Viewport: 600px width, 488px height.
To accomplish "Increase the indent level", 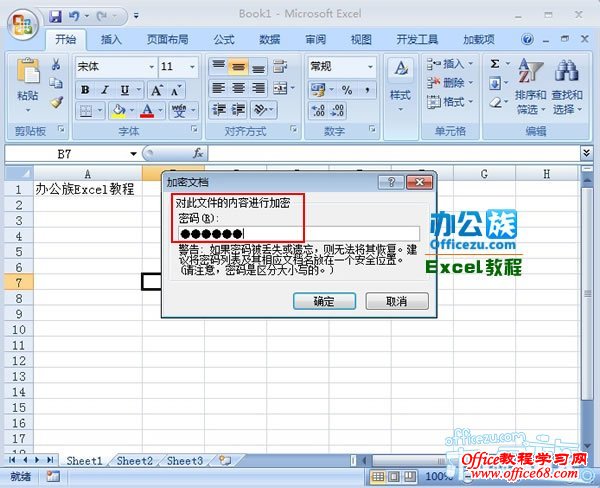I will (238, 110).
